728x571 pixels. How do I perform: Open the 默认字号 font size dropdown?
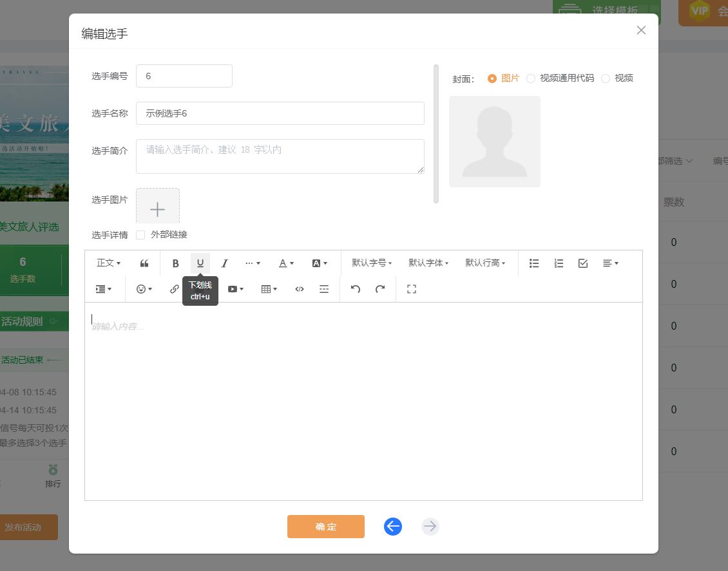372,263
